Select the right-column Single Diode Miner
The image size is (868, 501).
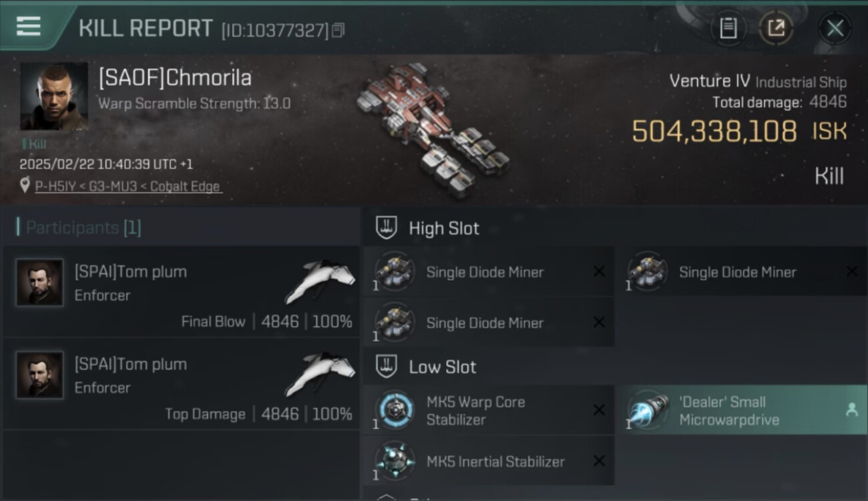pyautogui.click(x=742, y=272)
